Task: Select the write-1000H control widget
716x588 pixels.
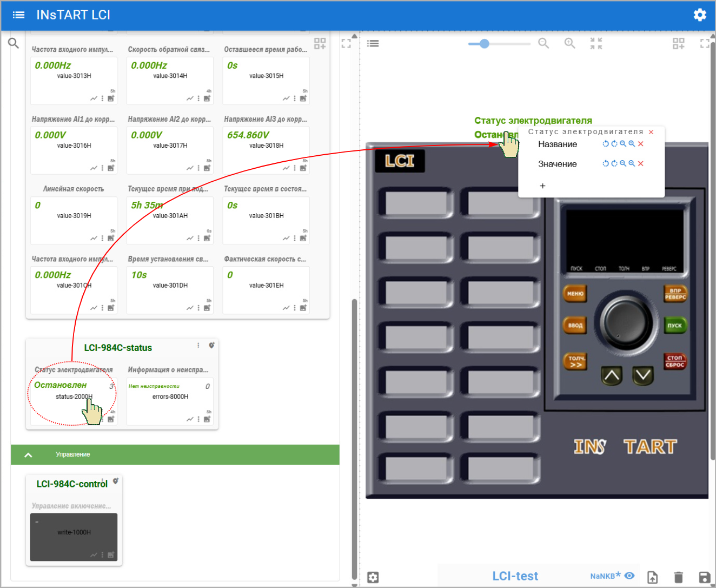Action: click(74, 537)
